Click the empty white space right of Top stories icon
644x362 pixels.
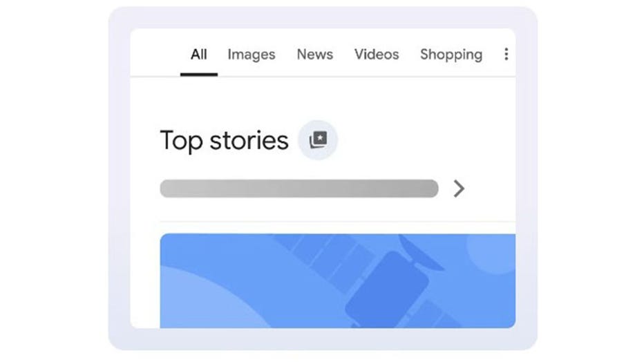click(422, 140)
